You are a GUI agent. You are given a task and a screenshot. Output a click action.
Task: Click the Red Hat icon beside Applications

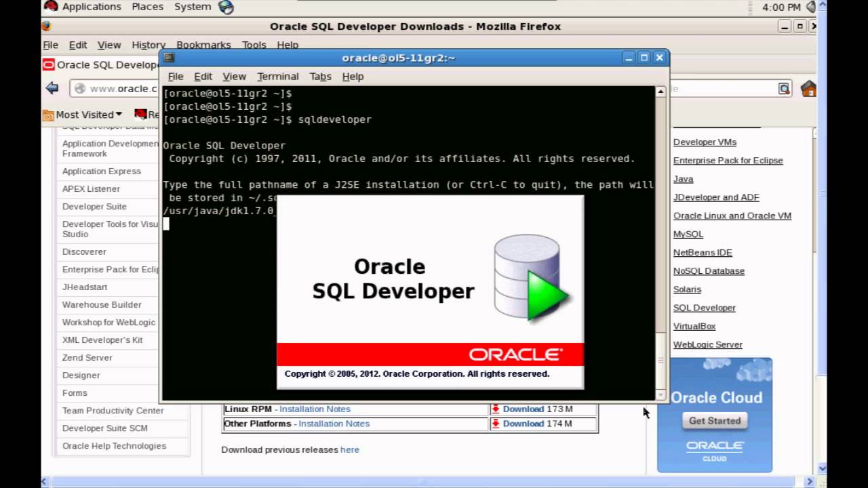click(51, 7)
